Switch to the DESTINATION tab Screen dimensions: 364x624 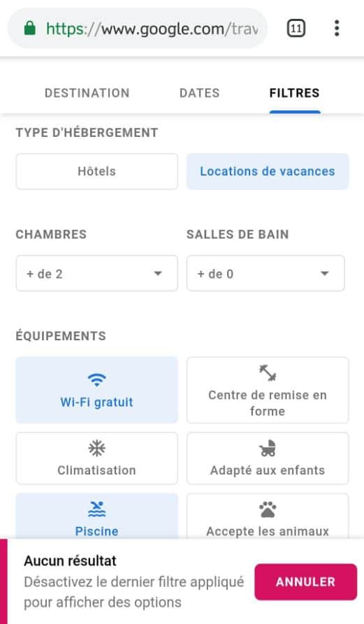(87, 93)
